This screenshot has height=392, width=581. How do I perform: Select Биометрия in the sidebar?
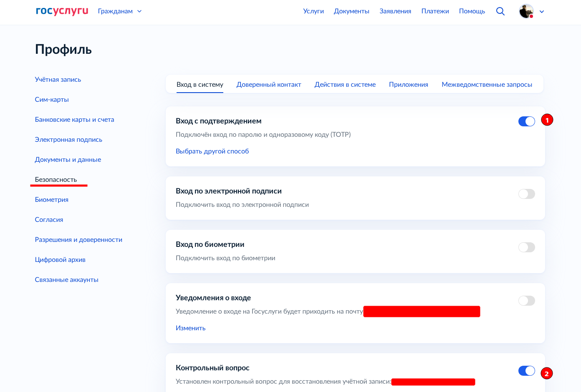[52, 199]
